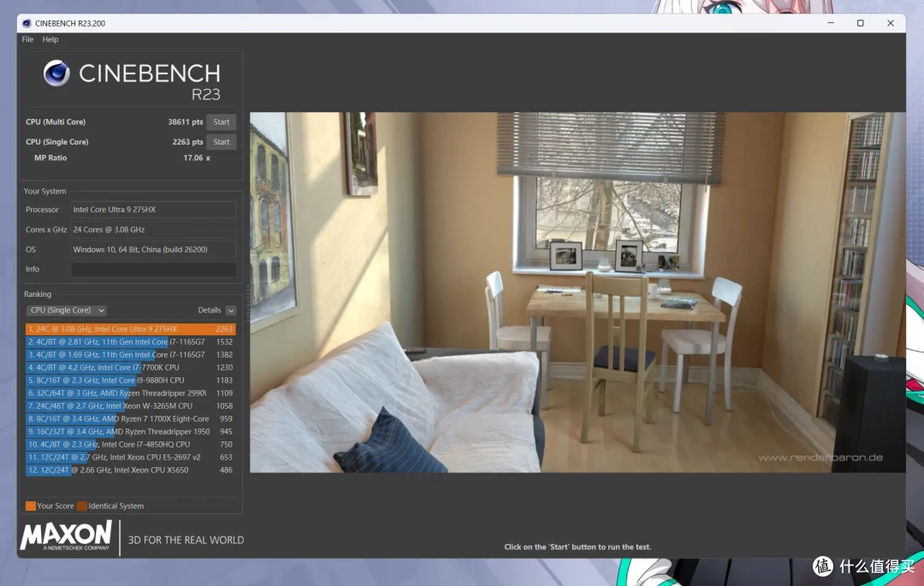
Task: Click the MP Ratio 17.06 x value
Action: [x=196, y=158]
